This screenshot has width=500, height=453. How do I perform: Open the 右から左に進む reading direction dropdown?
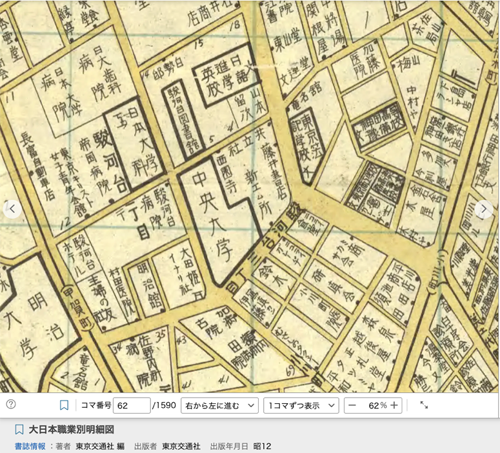click(x=219, y=406)
